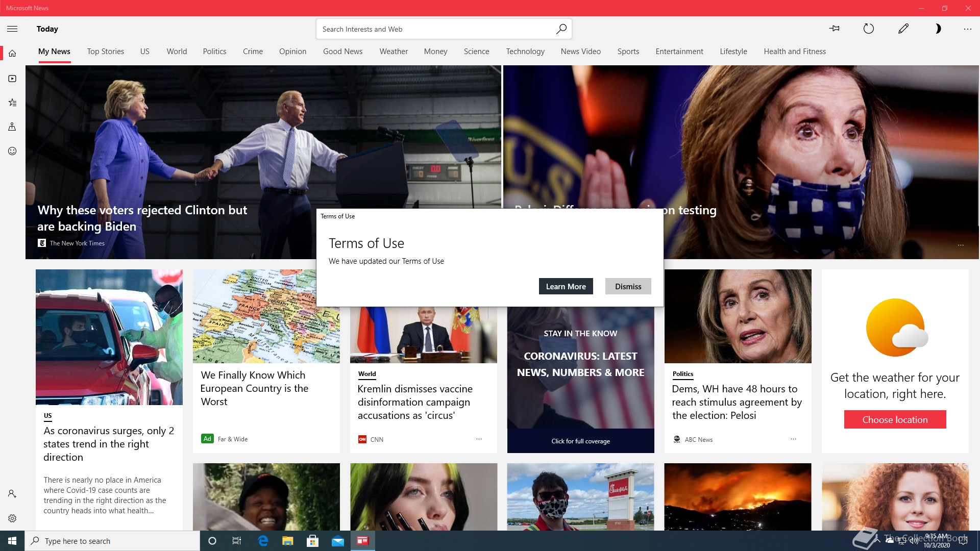Click for full coronavirus coverage
980x551 pixels.
[x=580, y=441]
